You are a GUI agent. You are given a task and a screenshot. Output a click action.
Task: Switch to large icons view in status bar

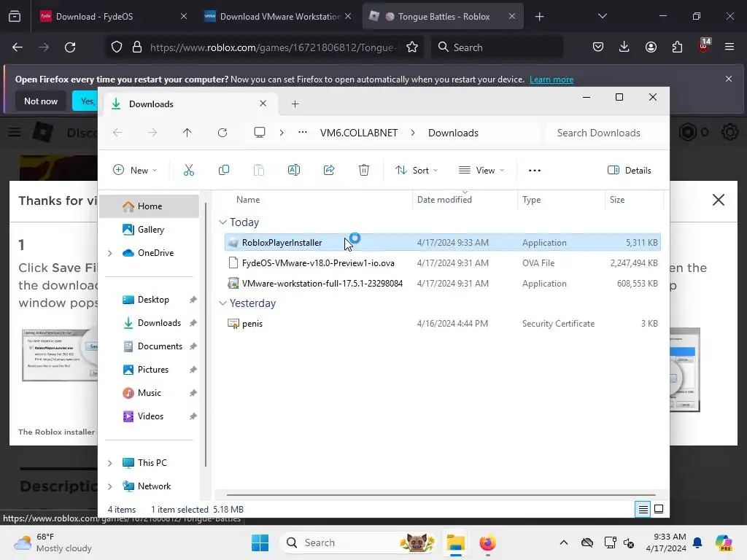pos(659,509)
